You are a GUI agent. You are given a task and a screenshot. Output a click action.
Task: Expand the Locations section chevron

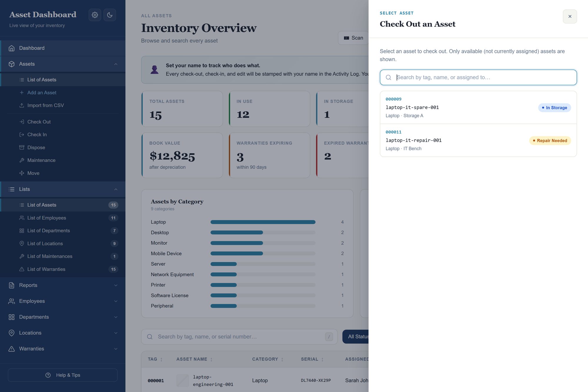[116, 333]
